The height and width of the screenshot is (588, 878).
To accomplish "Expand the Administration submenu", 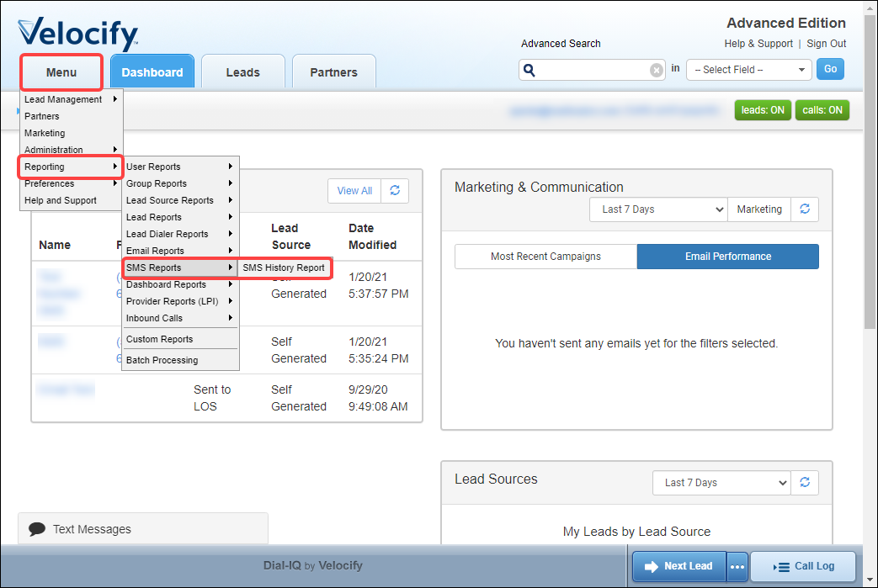I will tap(71, 150).
